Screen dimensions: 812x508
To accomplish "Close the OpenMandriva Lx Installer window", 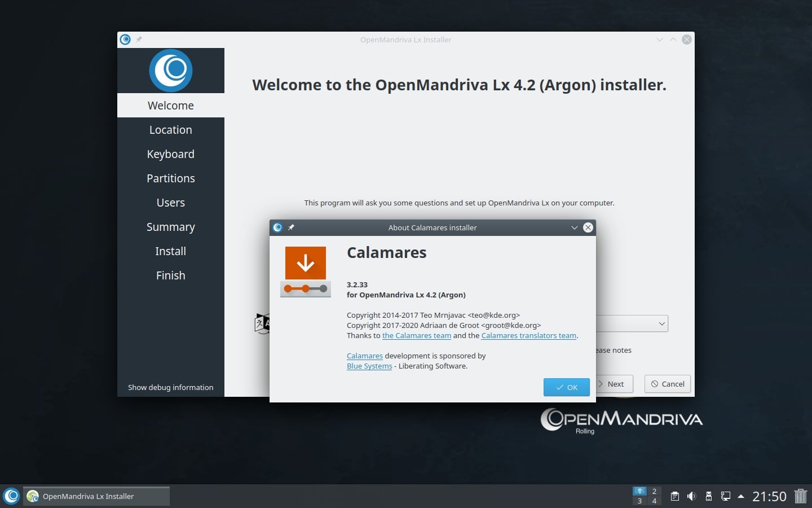I will pyautogui.click(x=687, y=40).
